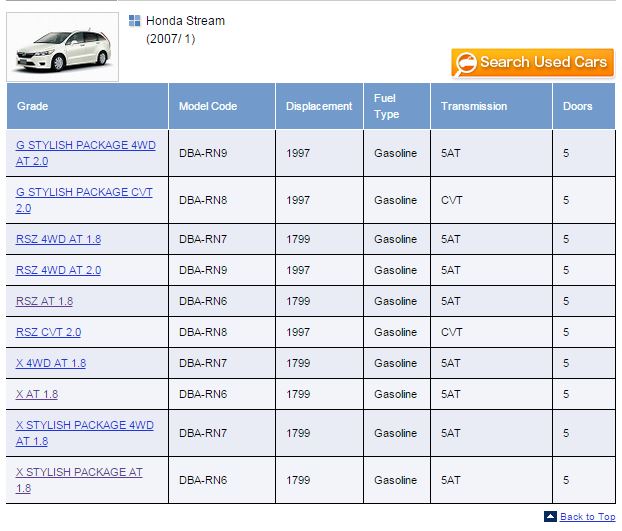Click the Honda Stream car thumbnail
This screenshot has width=622, height=531.
click(62, 47)
